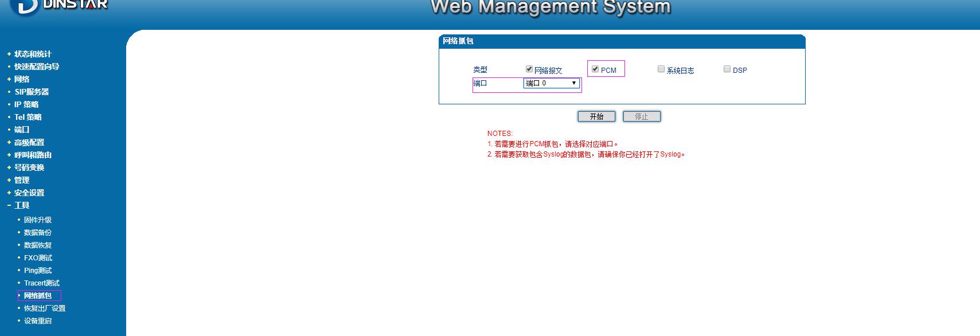Open the 端口 sidebar item
The height and width of the screenshot is (336, 980).
(x=22, y=130)
